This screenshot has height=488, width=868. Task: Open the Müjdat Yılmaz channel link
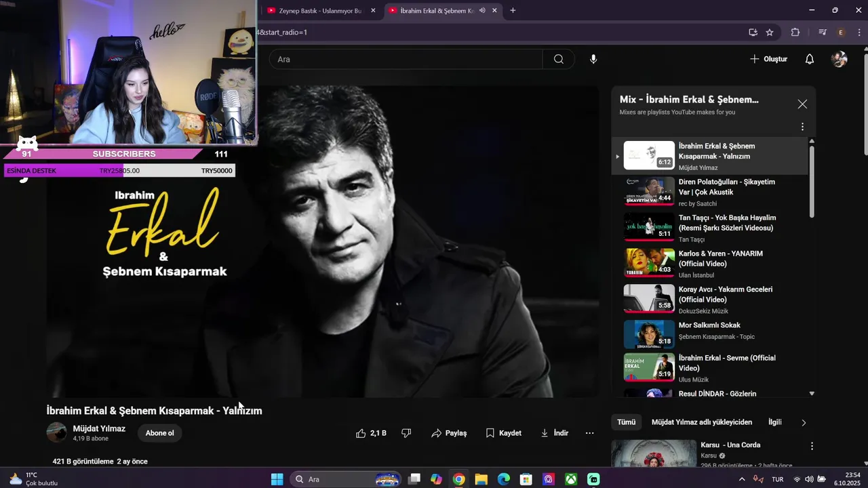[99, 428]
